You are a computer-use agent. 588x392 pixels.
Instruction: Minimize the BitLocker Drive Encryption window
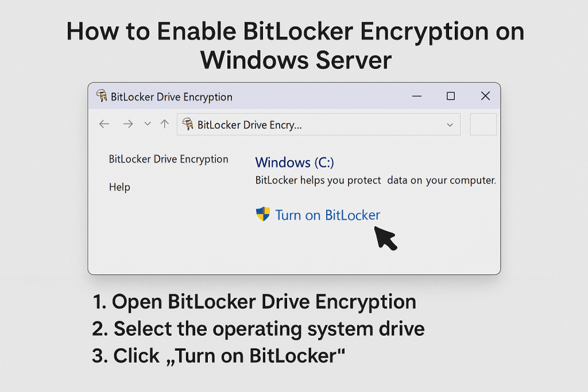[x=416, y=96]
